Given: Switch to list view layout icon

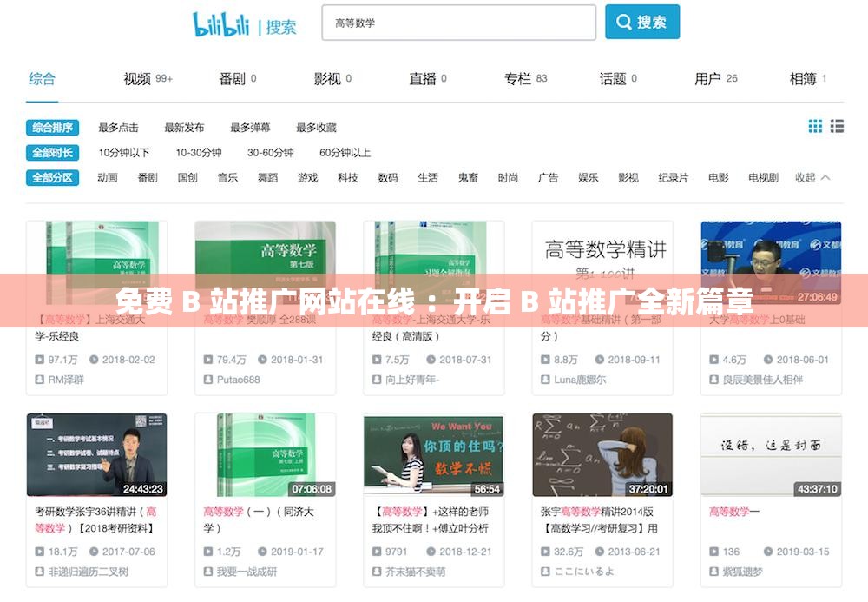Looking at the screenshot, I should pos(836,126).
